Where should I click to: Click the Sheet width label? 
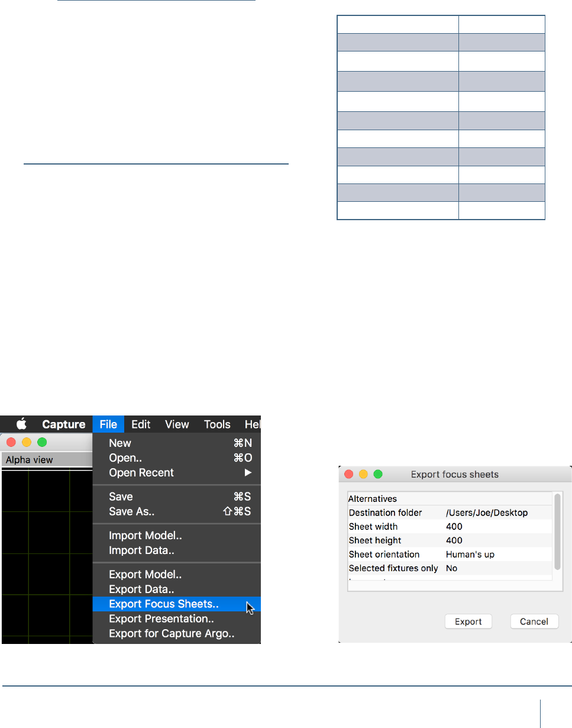pyautogui.click(x=373, y=526)
